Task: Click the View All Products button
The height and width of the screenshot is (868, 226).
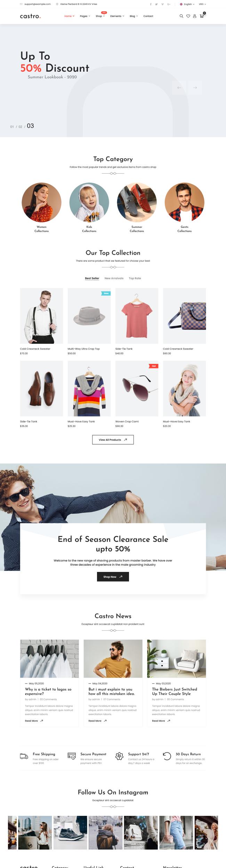Action: pyautogui.click(x=113, y=440)
